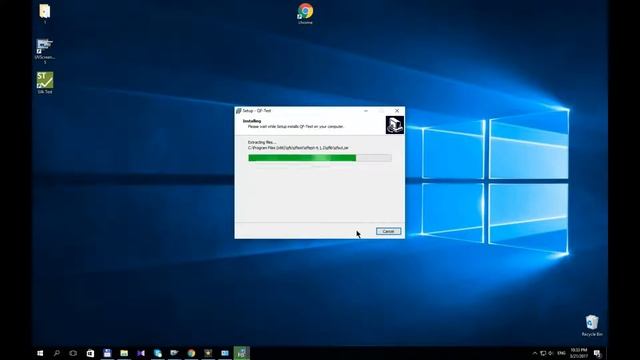640x360 pixels.
Task: Click the "Installing" heading text
Action: click(252, 121)
